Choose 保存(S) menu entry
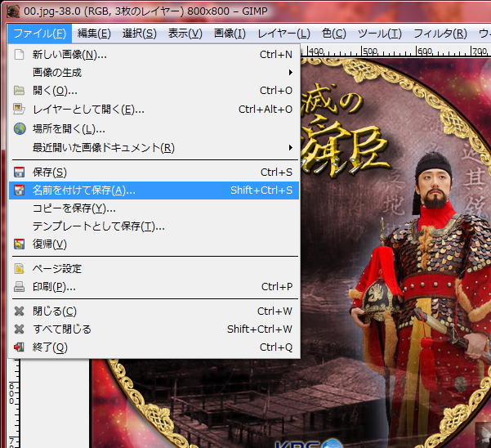Screen dimensions: 491x448 pos(154,172)
